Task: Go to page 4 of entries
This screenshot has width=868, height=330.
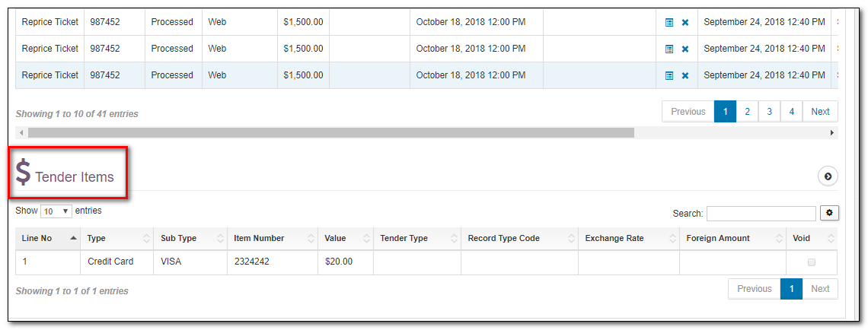Action: (792, 112)
